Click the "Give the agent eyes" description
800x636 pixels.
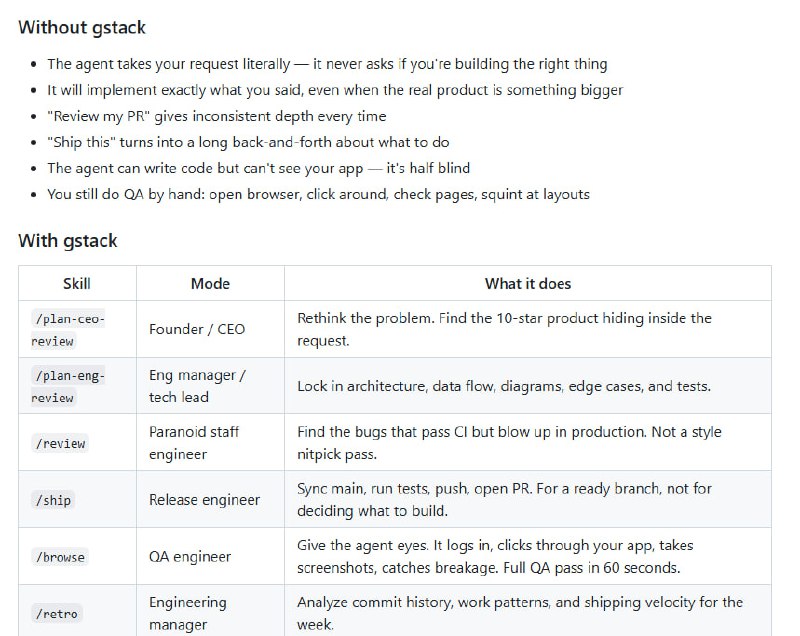[x=495, y=557]
